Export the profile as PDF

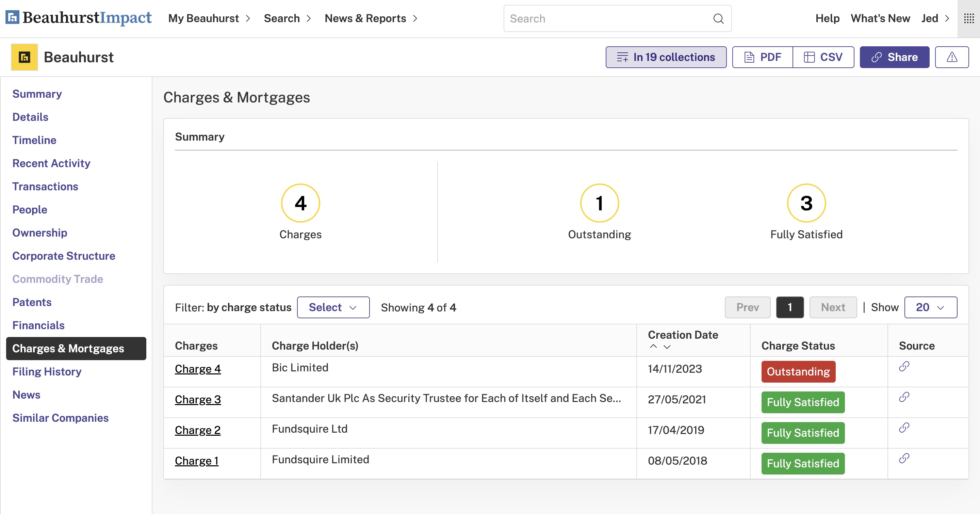tap(762, 57)
